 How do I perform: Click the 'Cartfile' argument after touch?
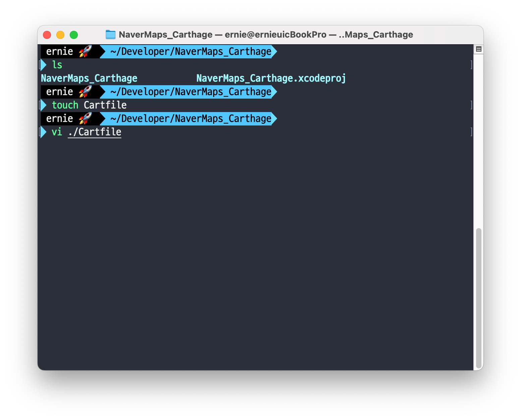point(105,105)
